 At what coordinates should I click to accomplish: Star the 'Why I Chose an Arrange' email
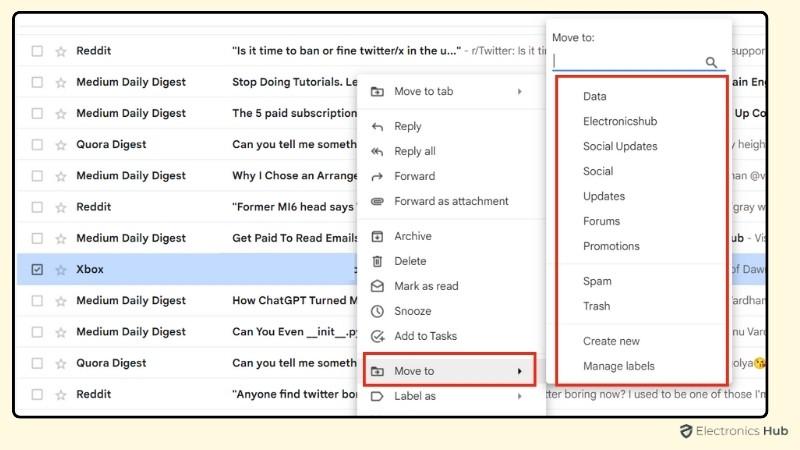coord(61,176)
